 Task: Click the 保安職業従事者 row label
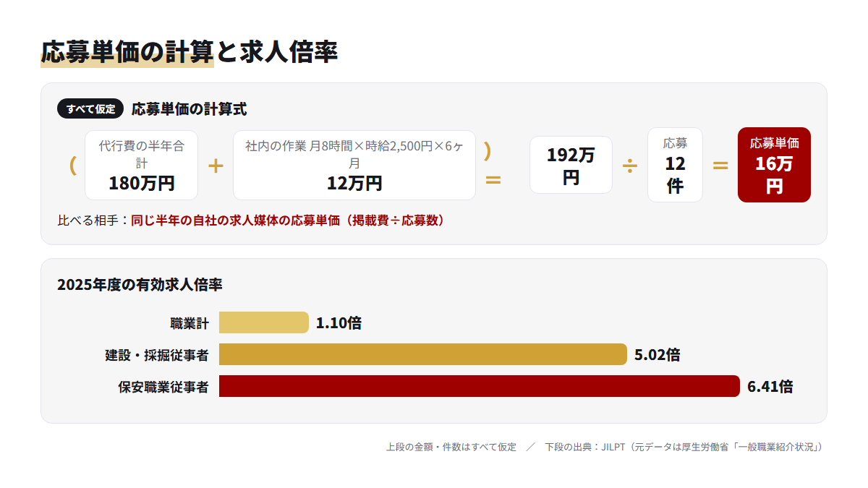click(x=163, y=387)
